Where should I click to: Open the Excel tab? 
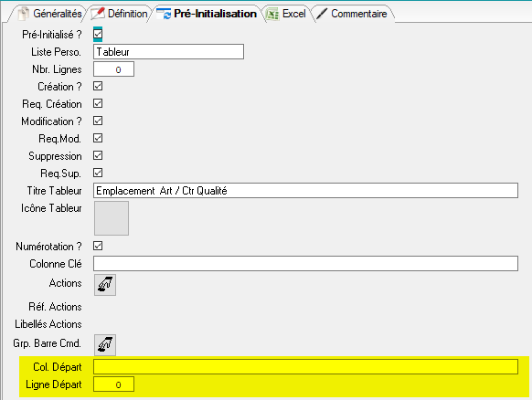click(286, 14)
